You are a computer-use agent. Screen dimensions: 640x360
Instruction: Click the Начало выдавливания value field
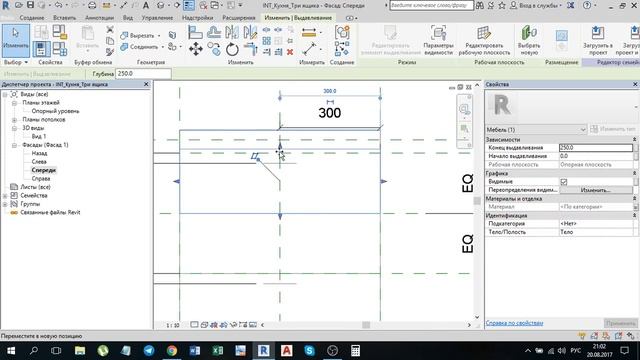tap(596, 156)
